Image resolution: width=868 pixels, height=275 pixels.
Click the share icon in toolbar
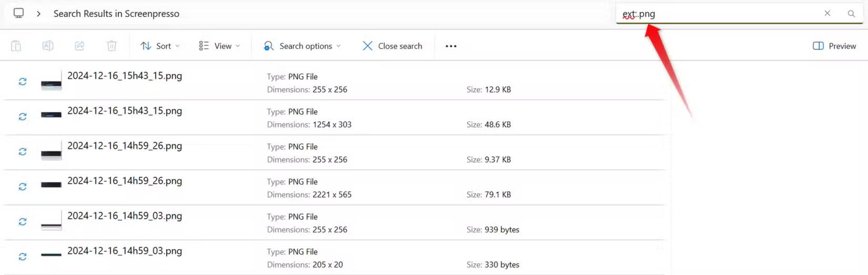click(x=80, y=46)
